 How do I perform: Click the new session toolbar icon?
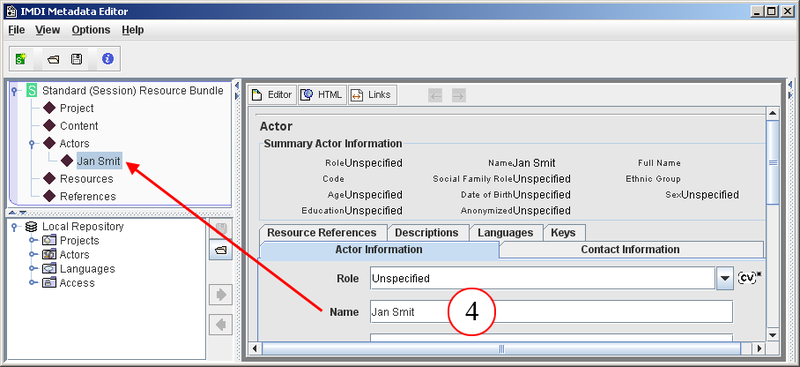click(x=21, y=59)
